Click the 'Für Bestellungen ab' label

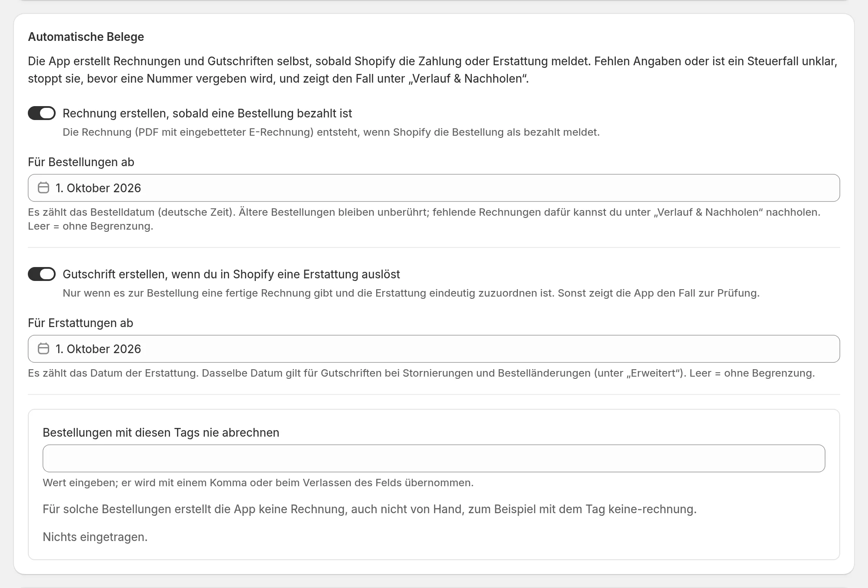[81, 162]
